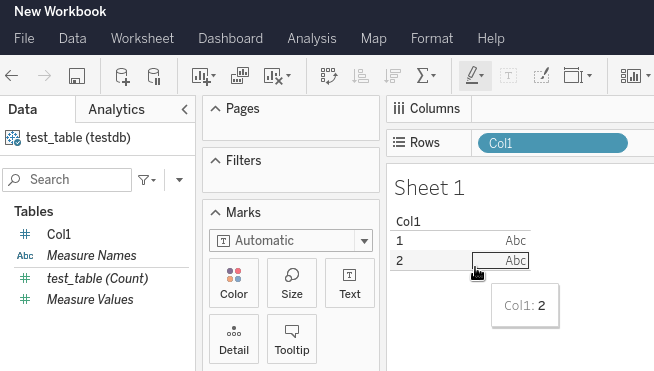Screen dimensions: 654x371
Task: Open the Help menu
Action: point(491,38)
